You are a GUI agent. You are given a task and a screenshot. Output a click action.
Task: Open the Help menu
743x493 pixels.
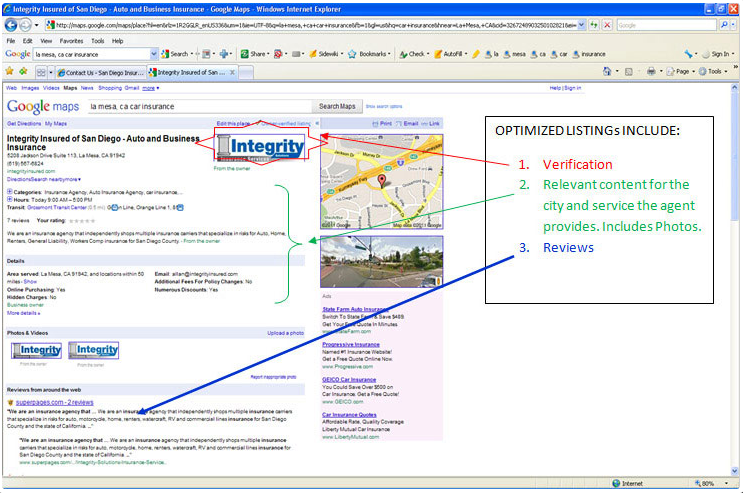tap(118, 41)
